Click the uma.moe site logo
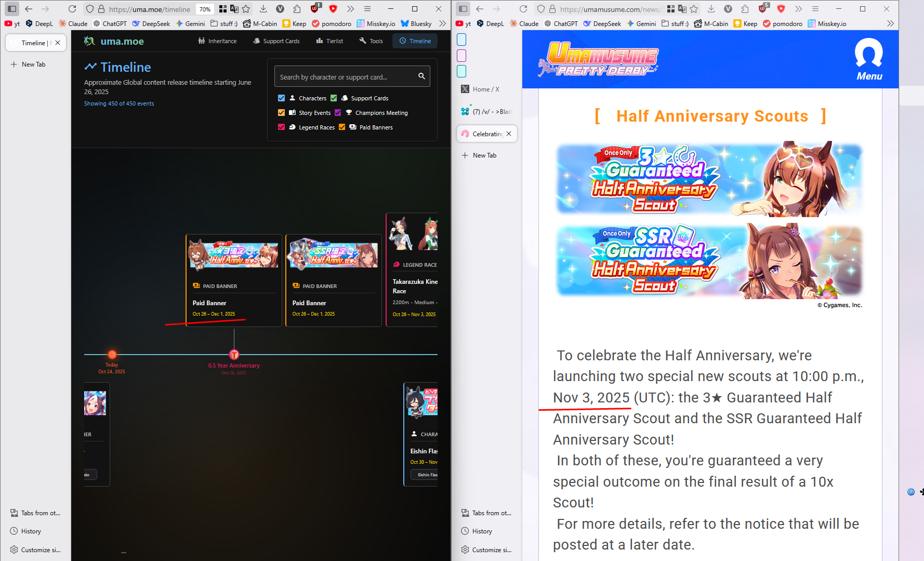The image size is (924, 561). (114, 41)
